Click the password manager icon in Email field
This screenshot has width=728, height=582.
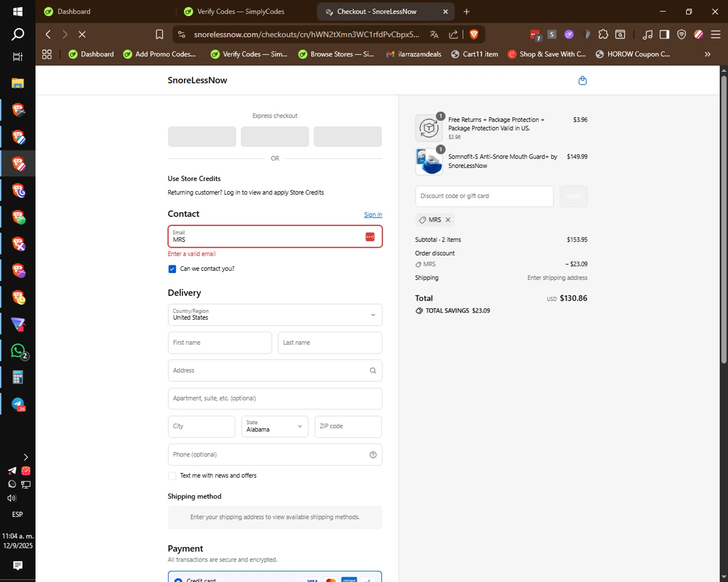(370, 237)
